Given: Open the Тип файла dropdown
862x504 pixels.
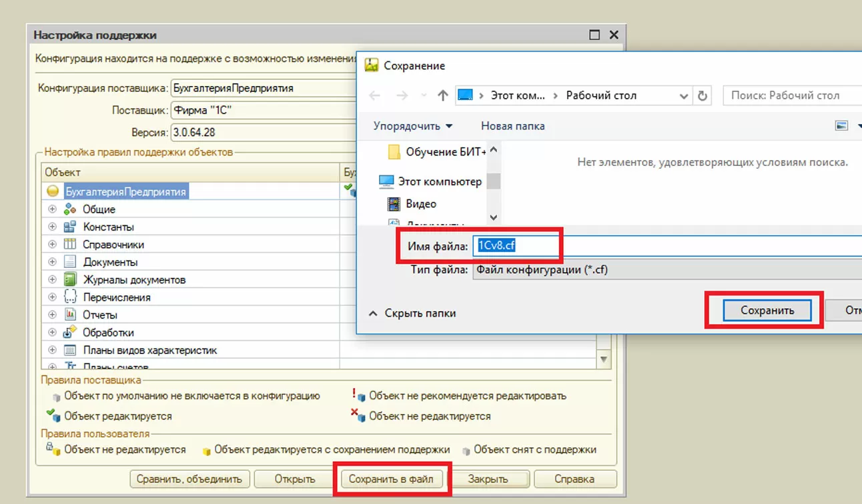Looking at the screenshot, I should [667, 270].
